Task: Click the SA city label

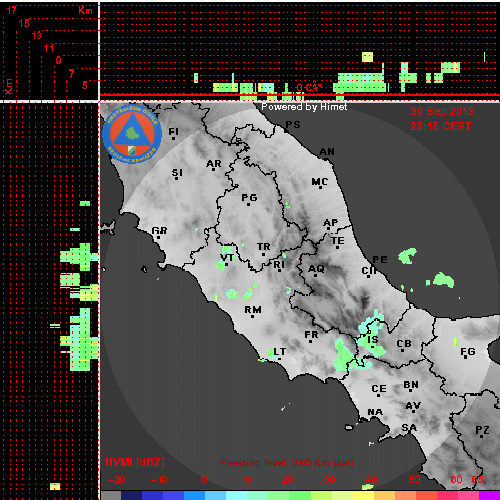Action: [x=409, y=427]
